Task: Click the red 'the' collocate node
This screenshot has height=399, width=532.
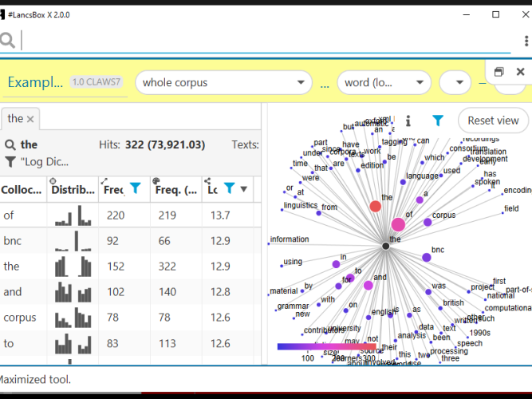Action: tap(375, 206)
